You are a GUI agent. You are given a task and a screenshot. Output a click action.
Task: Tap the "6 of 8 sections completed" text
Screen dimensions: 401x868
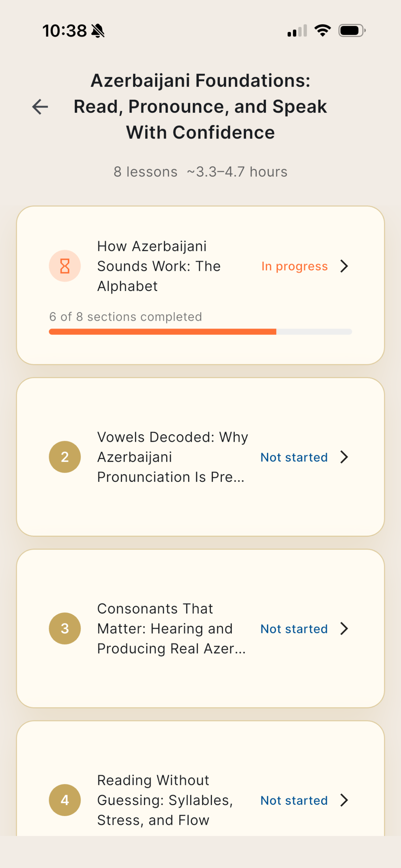125,317
